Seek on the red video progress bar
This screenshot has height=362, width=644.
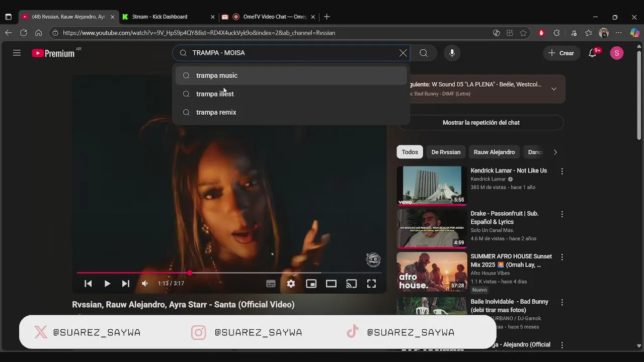pos(229,273)
